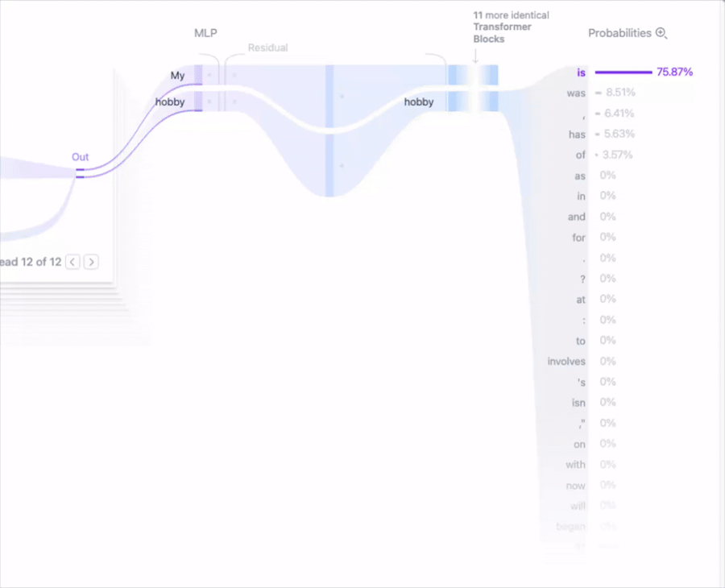
Task: Go to previous attention head arrow
Action: 72,262
